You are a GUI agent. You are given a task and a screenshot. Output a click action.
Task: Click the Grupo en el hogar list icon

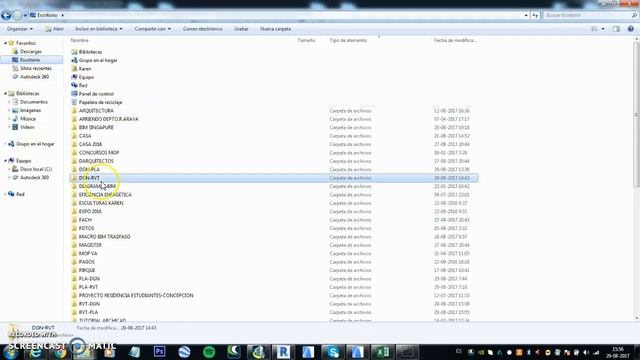tap(74, 60)
